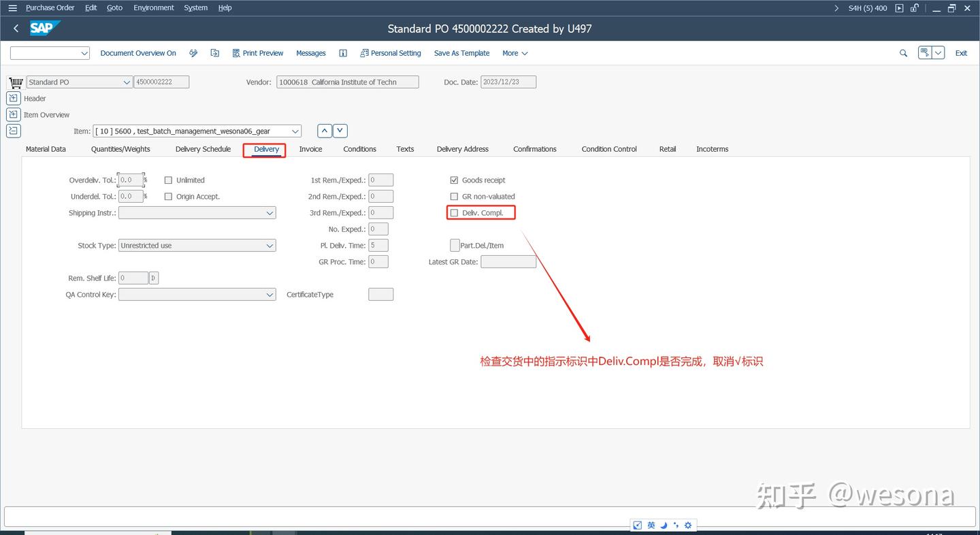
Task: Click the shopping cart icon
Action: (16, 82)
